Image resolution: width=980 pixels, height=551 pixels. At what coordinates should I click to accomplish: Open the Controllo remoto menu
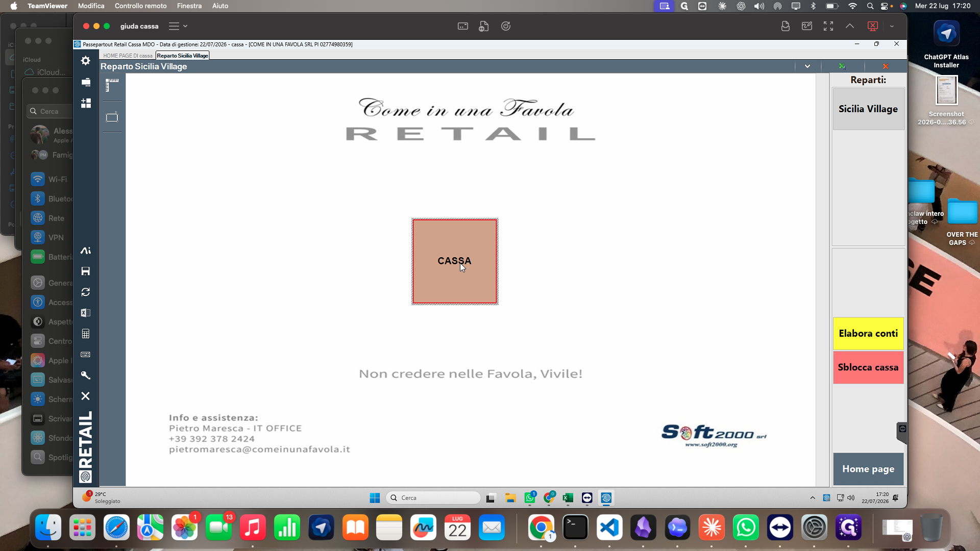141,6
